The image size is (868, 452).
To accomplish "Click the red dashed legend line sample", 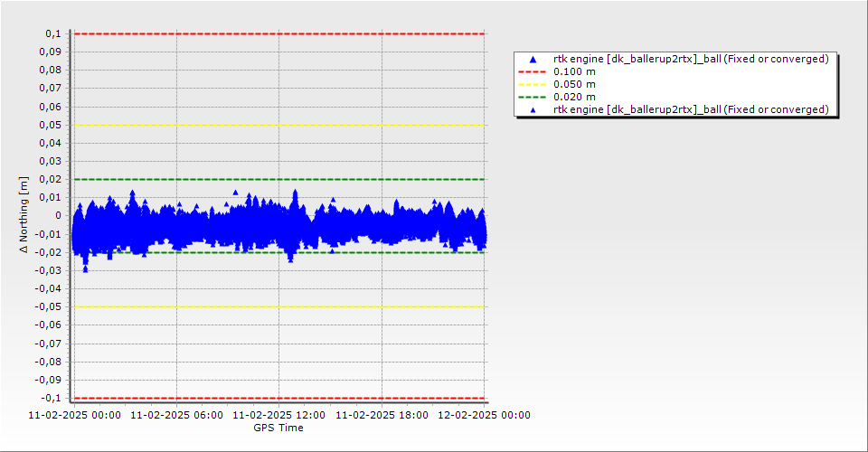I will tap(533, 71).
